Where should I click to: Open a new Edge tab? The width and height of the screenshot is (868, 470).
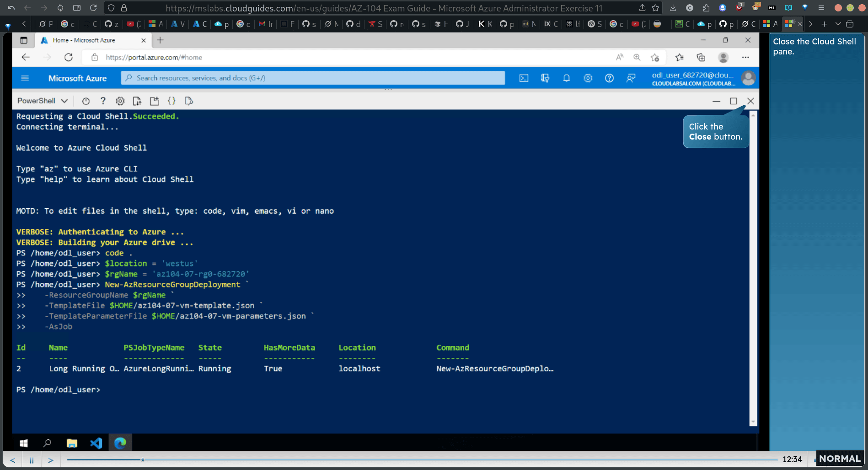coord(160,40)
